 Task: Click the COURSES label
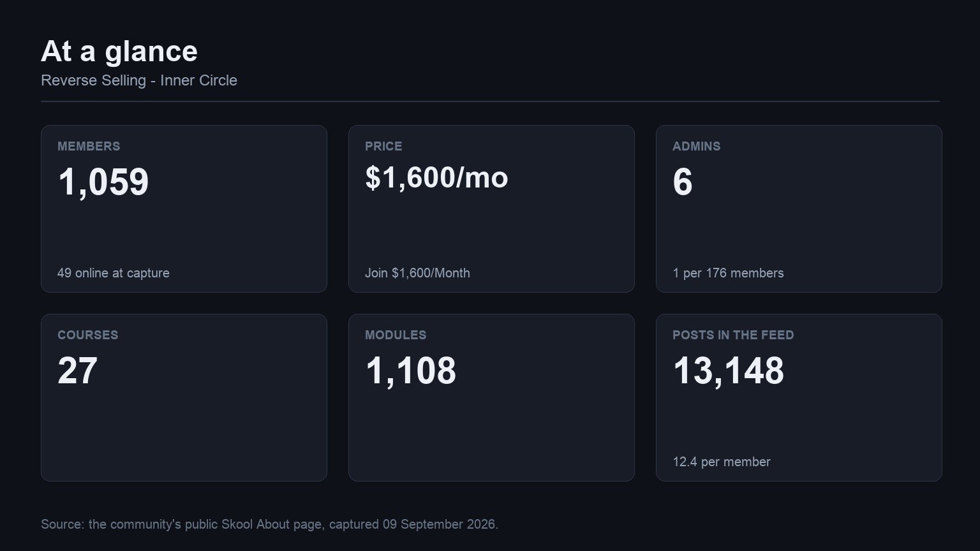[88, 335]
